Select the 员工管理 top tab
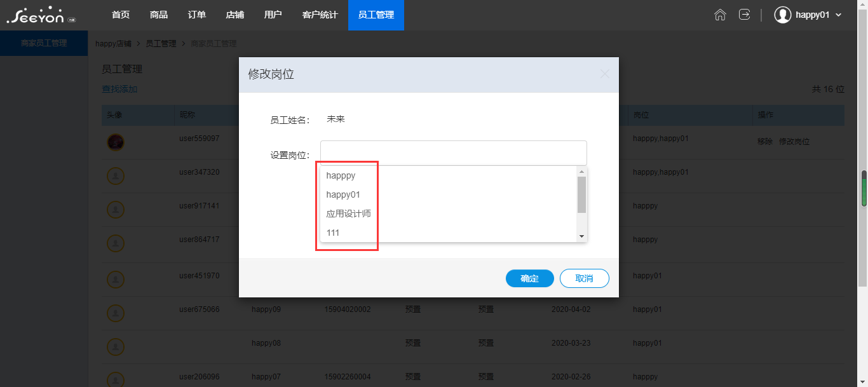The image size is (868, 387). pos(376,15)
